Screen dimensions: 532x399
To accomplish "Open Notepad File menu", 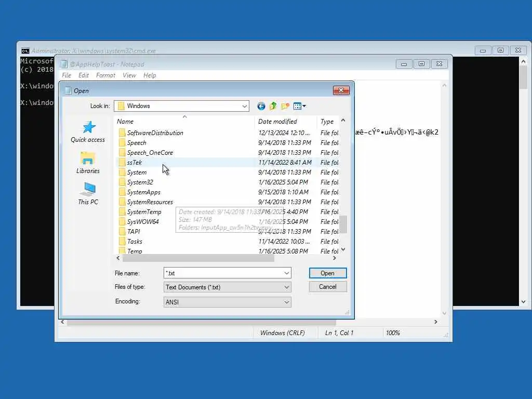I will coord(66,75).
